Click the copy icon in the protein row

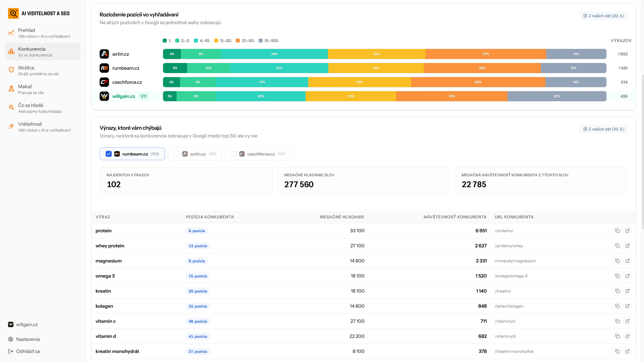pos(617,231)
